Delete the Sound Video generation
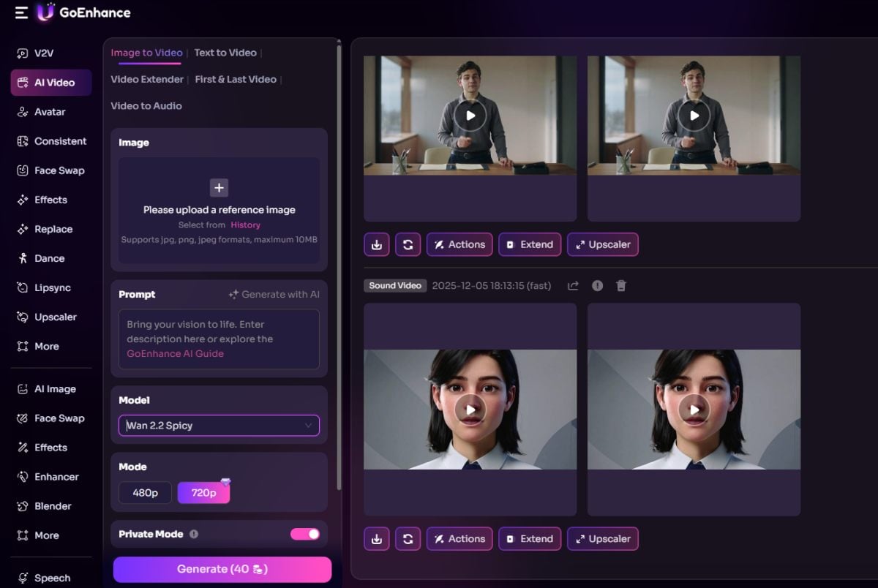The image size is (878, 588). [620, 285]
